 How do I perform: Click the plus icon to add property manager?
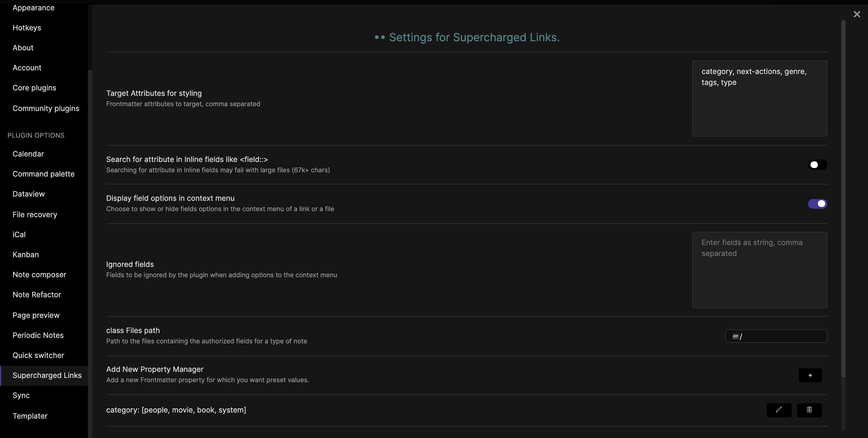point(810,375)
